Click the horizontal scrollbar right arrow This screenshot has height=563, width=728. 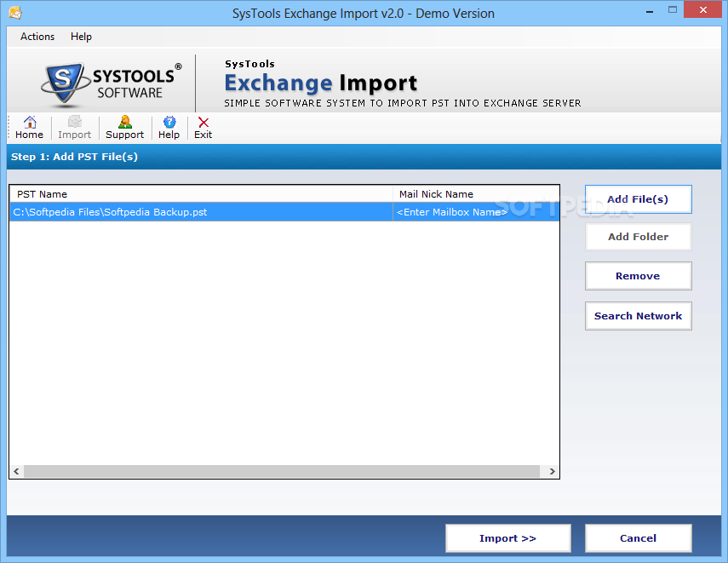click(552, 471)
